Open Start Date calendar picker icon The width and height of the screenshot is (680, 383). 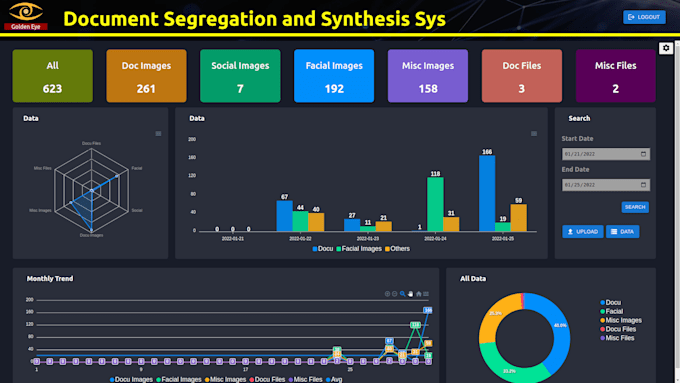pos(643,154)
